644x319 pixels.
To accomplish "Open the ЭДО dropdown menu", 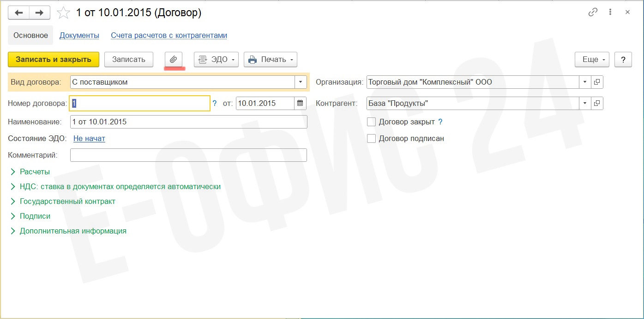I will 216,60.
